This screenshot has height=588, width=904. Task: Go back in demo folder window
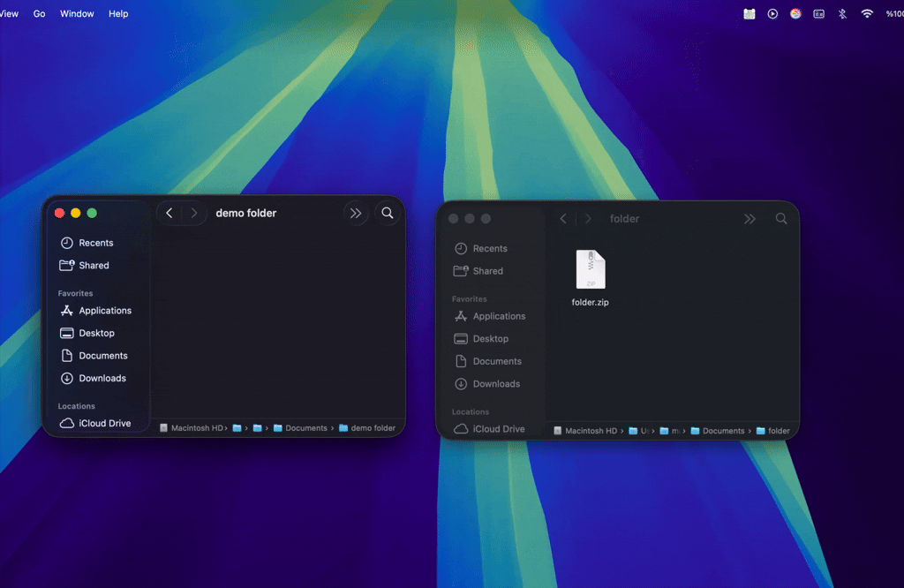169,214
